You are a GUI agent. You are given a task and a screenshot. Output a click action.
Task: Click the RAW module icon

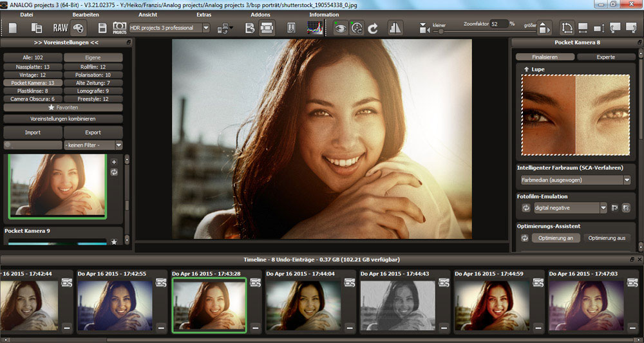(60, 28)
